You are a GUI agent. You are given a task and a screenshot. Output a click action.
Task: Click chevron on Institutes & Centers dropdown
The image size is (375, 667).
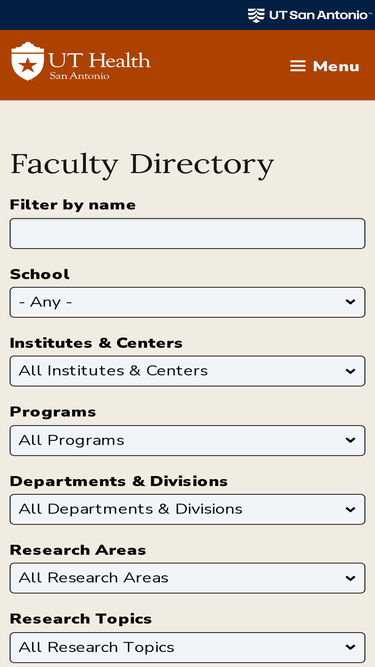tap(350, 371)
